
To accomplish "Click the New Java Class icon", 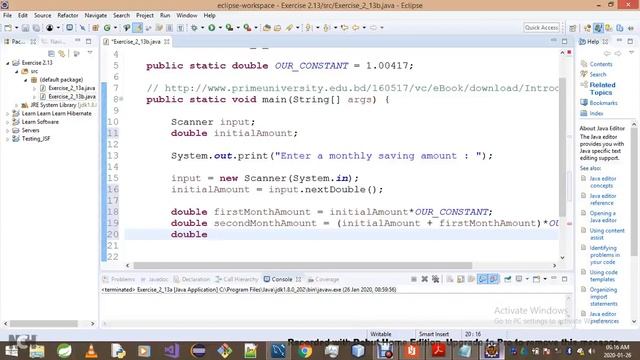I will 107,28.
